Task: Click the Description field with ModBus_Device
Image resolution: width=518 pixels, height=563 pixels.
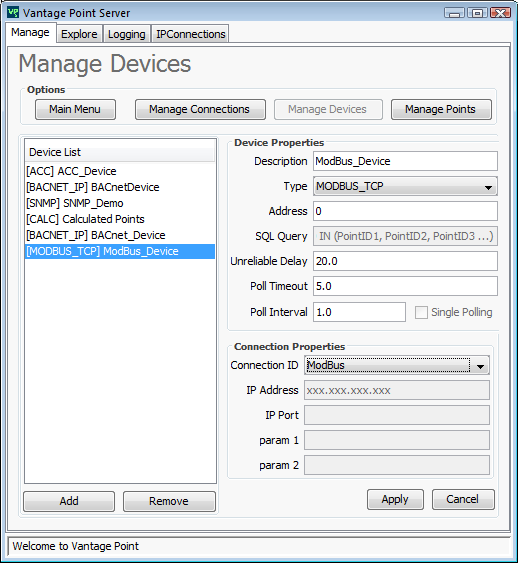Action: pyautogui.click(x=405, y=161)
